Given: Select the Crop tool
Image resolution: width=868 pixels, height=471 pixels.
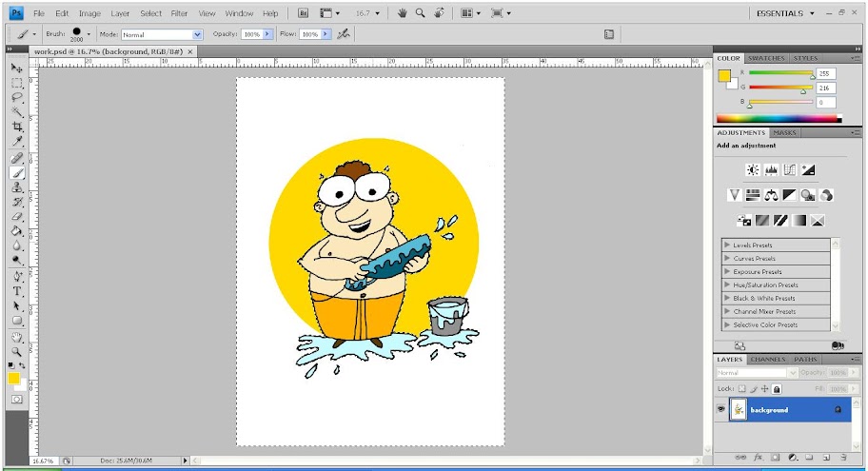Looking at the screenshot, I should coord(17,127).
